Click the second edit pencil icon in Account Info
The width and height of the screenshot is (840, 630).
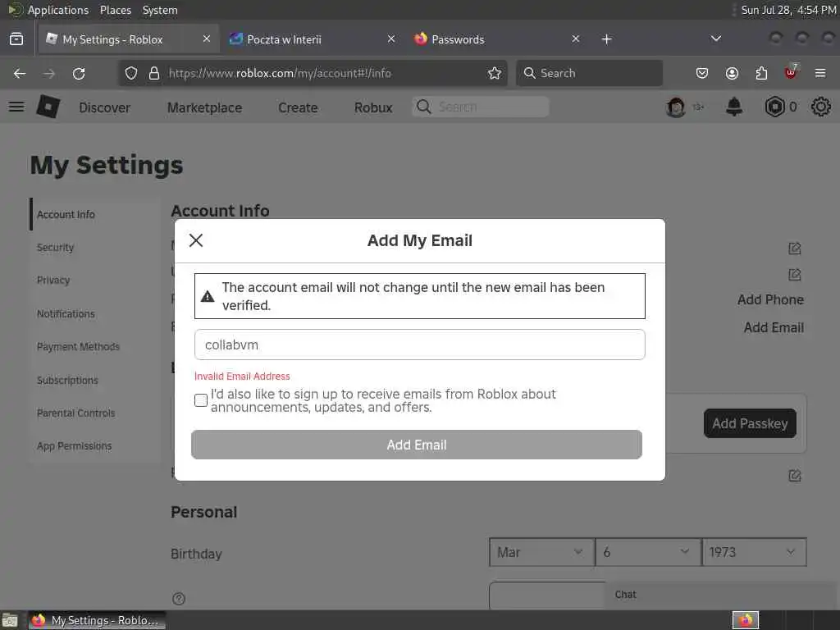coord(794,275)
